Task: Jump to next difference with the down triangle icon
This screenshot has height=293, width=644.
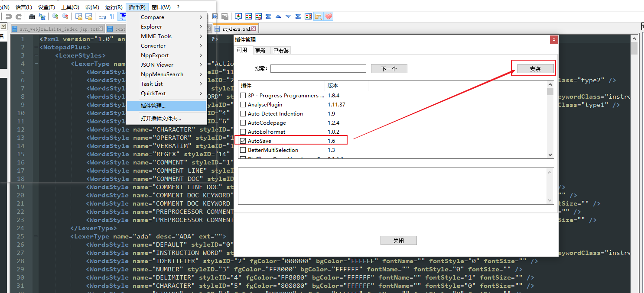Action: point(287,16)
